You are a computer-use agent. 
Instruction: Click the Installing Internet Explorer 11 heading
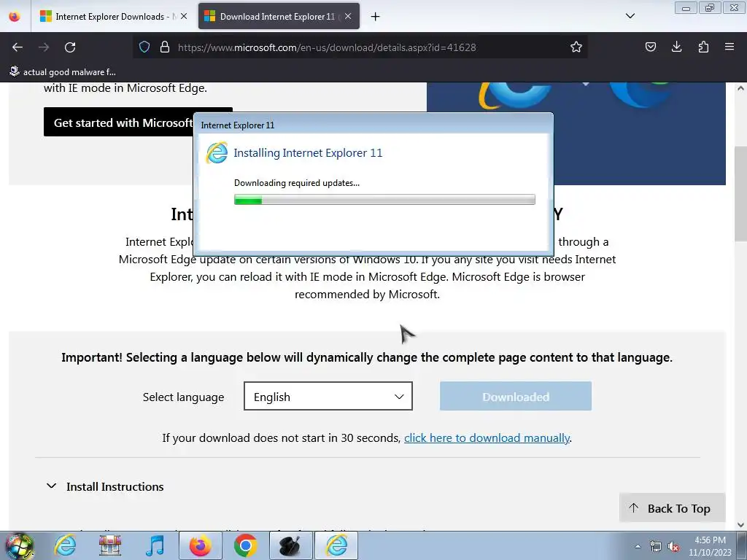coord(308,153)
